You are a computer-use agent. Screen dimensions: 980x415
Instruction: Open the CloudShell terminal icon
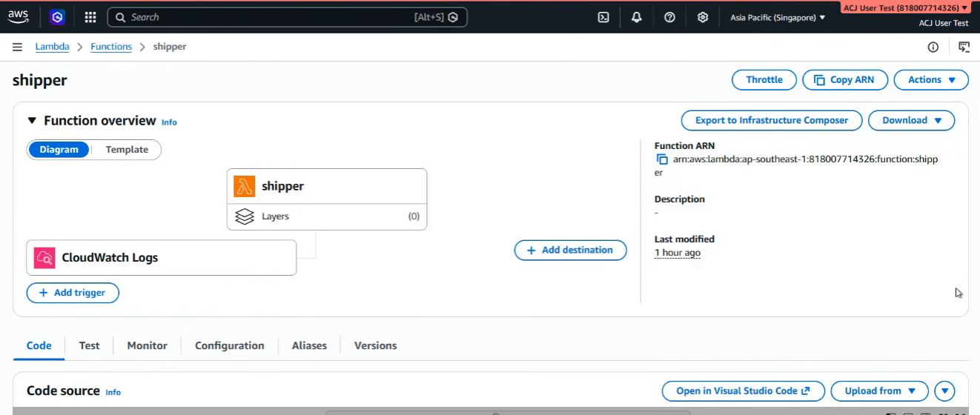(603, 17)
